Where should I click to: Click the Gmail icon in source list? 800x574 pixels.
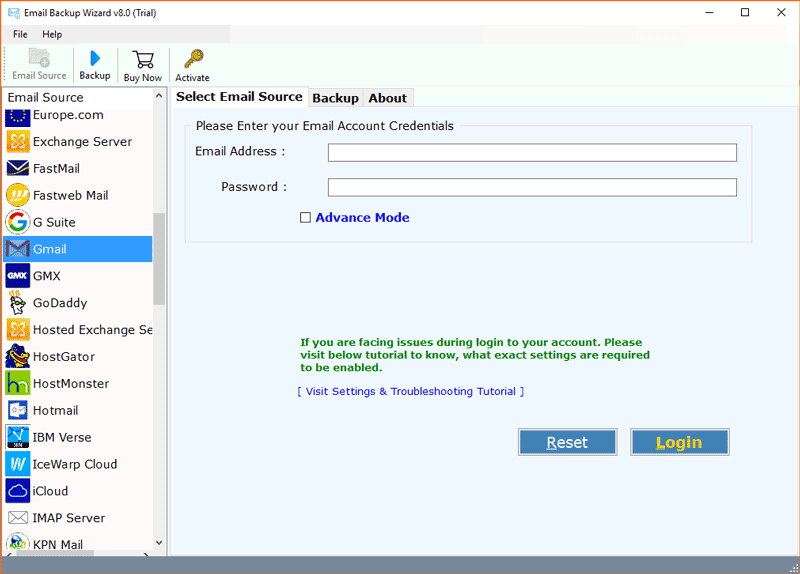(x=17, y=249)
